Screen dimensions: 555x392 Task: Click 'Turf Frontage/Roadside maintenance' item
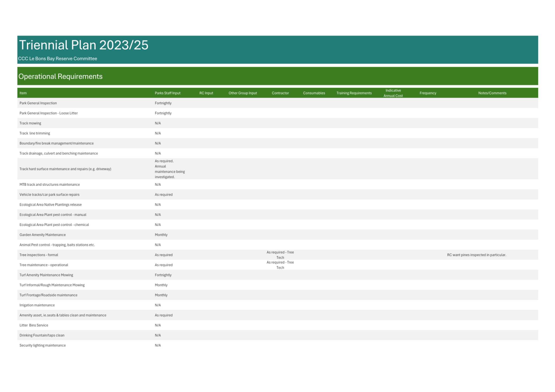tap(48, 295)
